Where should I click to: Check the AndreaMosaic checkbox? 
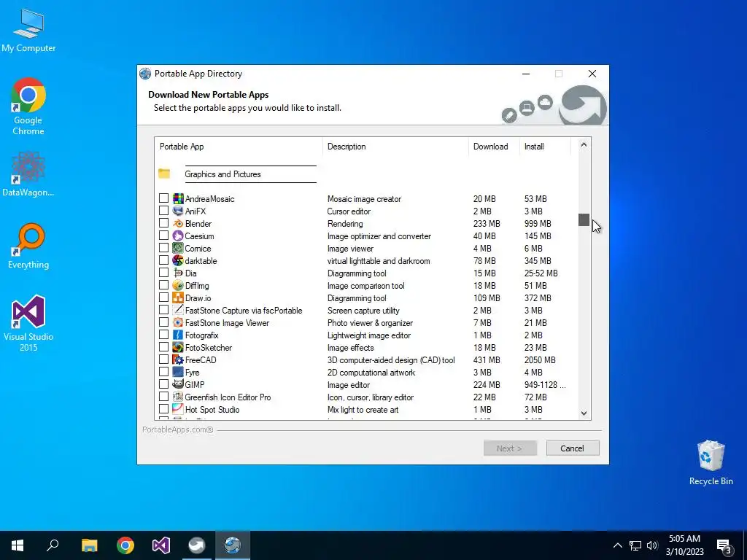[x=164, y=198]
